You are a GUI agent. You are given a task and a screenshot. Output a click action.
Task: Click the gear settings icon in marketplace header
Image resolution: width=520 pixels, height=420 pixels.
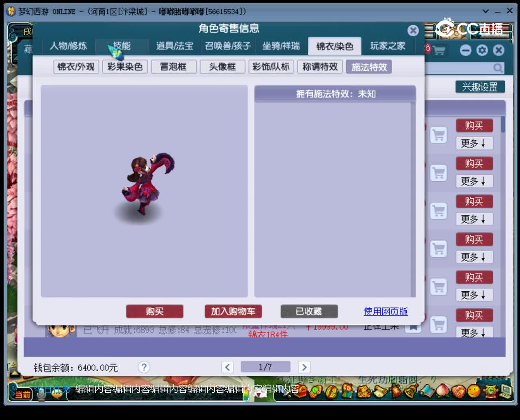[482, 50]
